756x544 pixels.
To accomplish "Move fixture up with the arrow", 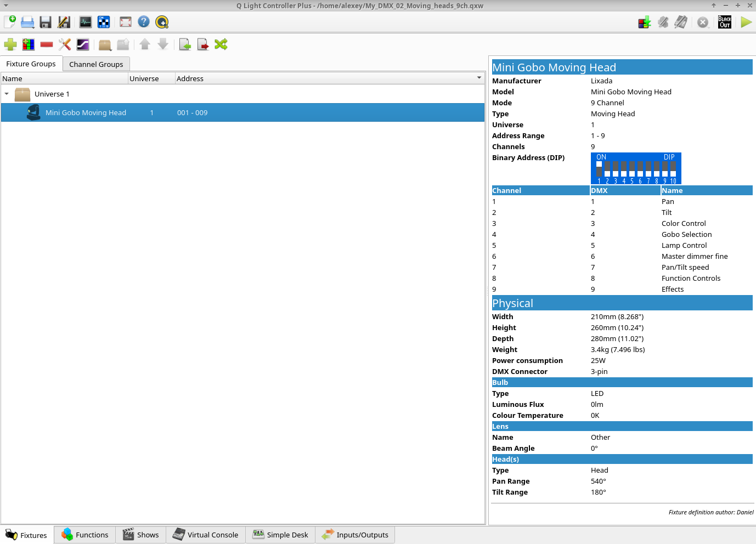I will click(x=145, y=44).
